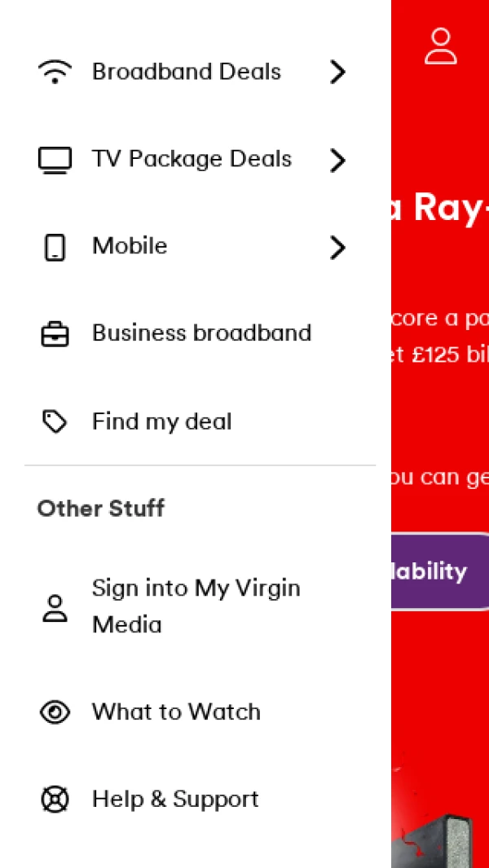Open What to Watch
489x868 pixels.
[x=176, y=712]
